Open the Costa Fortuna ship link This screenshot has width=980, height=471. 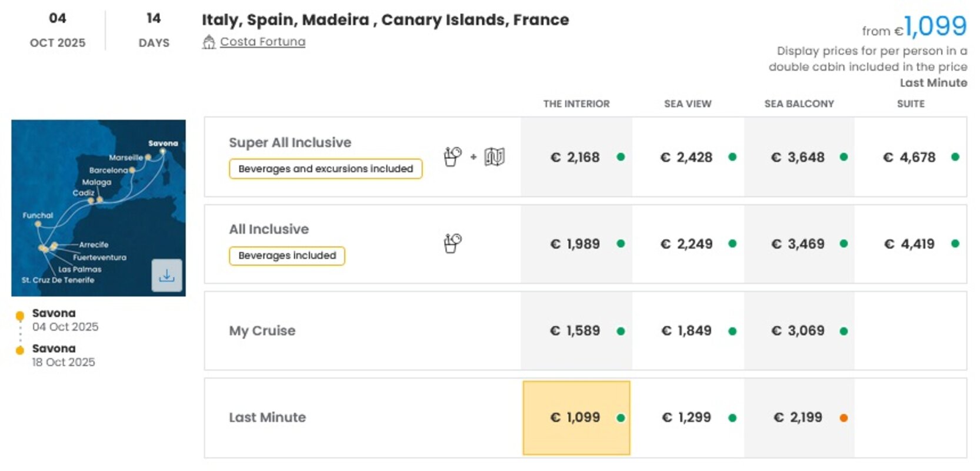[262, 42]
